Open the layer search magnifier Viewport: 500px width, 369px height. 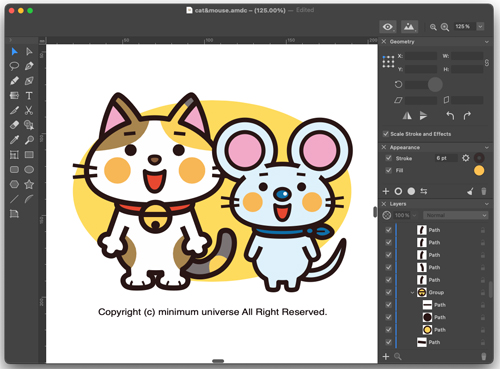tap(397, 356)
